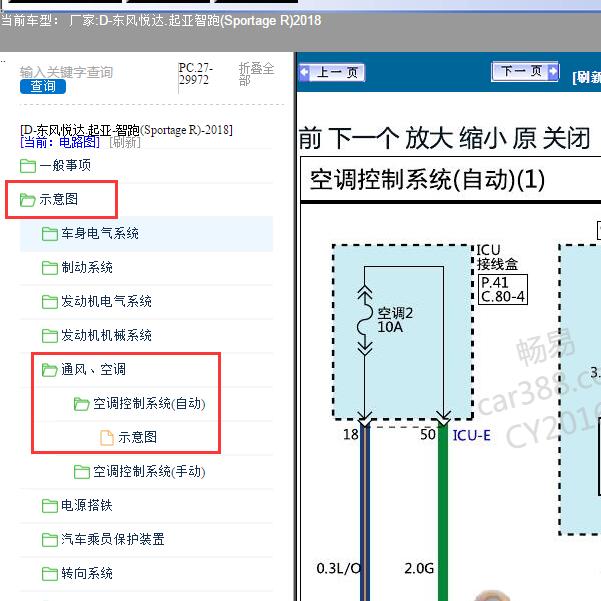
Task: Click the 空调2 10A fuse label
Action: coord(395,320)
